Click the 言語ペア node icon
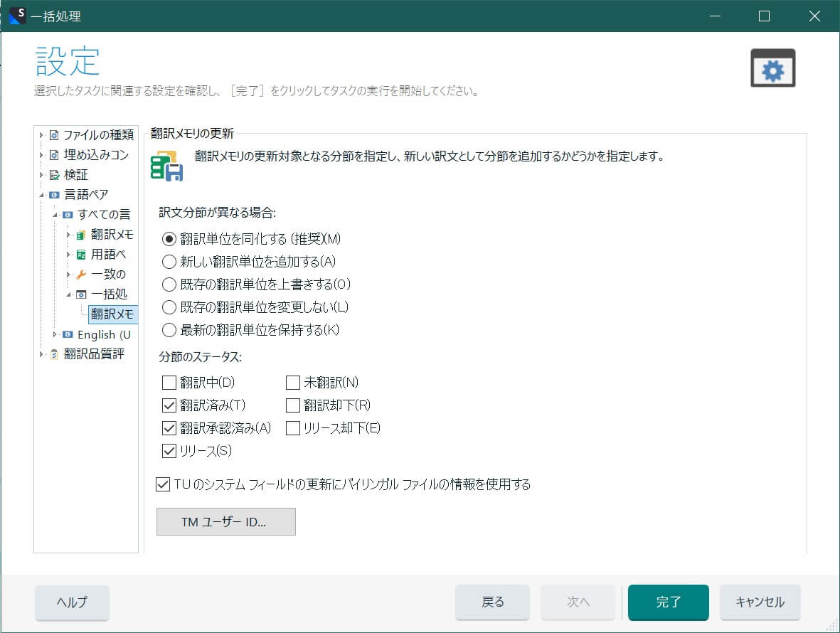840x633 pixels. [54, 195]
